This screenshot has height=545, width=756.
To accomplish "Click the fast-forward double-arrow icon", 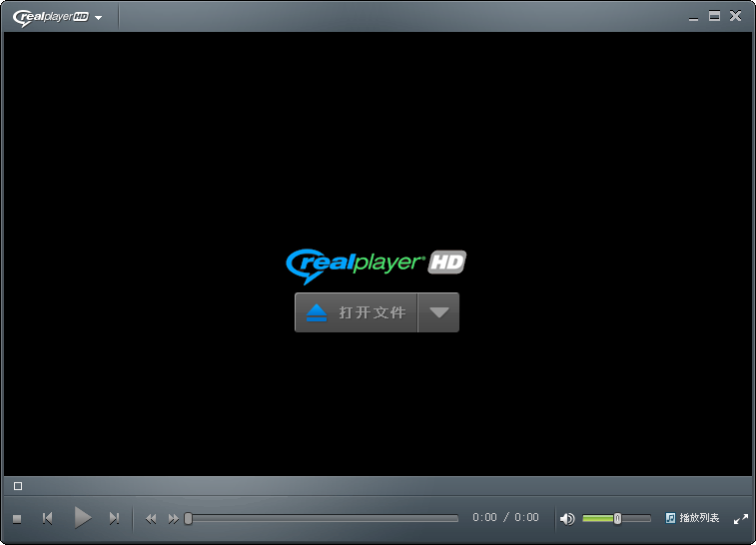I will click(x=173, y=518).
